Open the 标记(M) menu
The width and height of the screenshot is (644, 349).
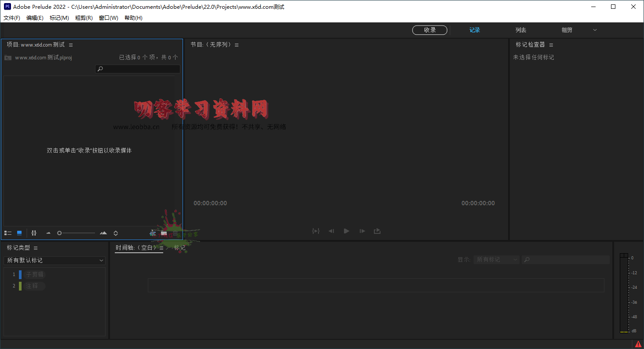pyautogui.click(x=59, y=18)
